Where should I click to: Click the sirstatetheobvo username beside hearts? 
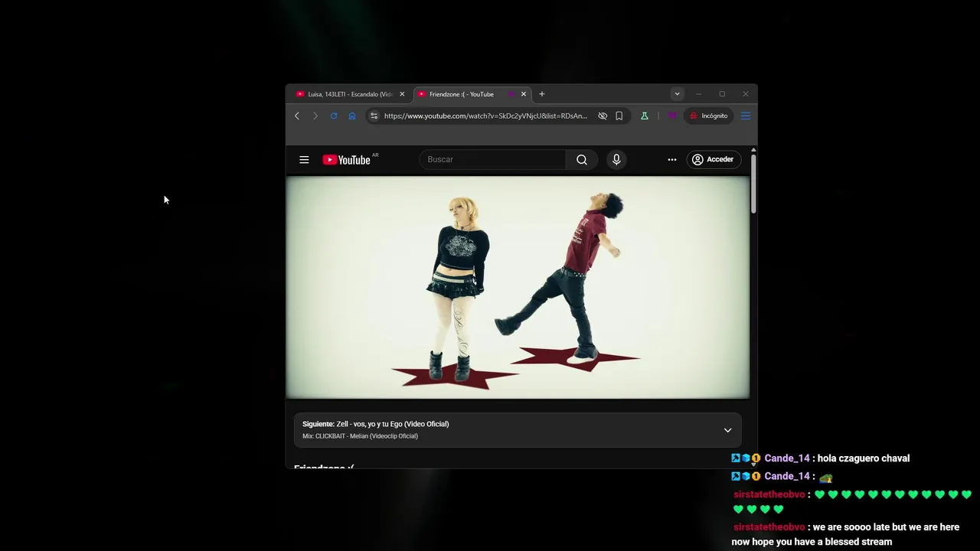pyautogui.click(x=769, y=494)
